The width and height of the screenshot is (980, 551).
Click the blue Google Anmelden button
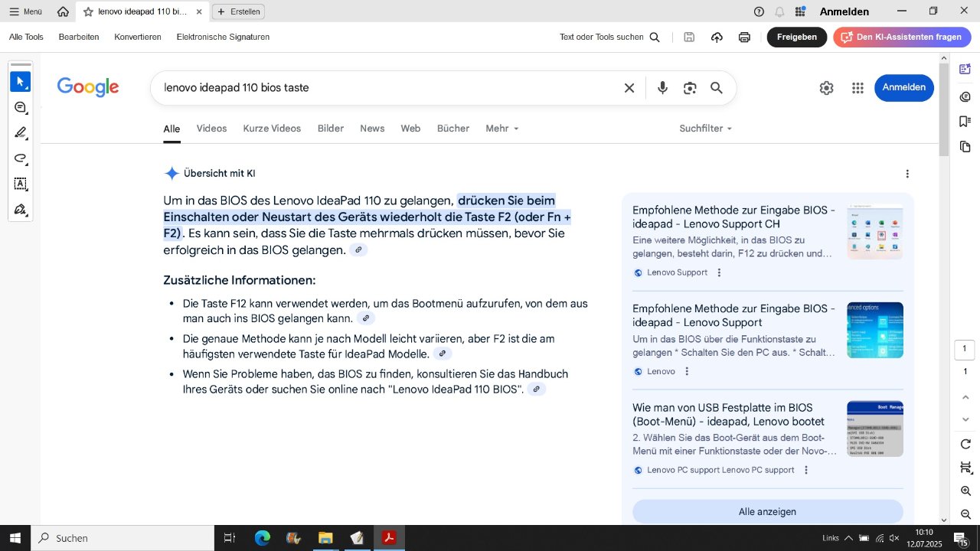904,87
